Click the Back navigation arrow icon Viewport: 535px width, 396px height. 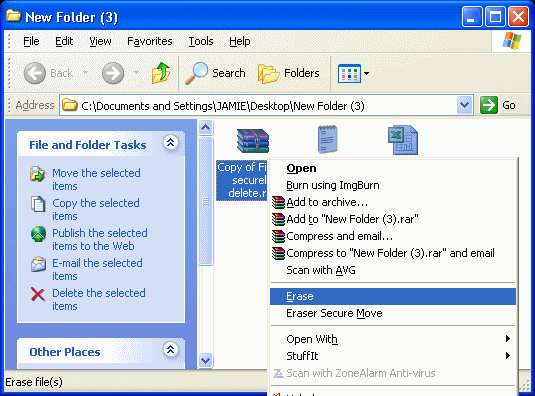(34, 73)
